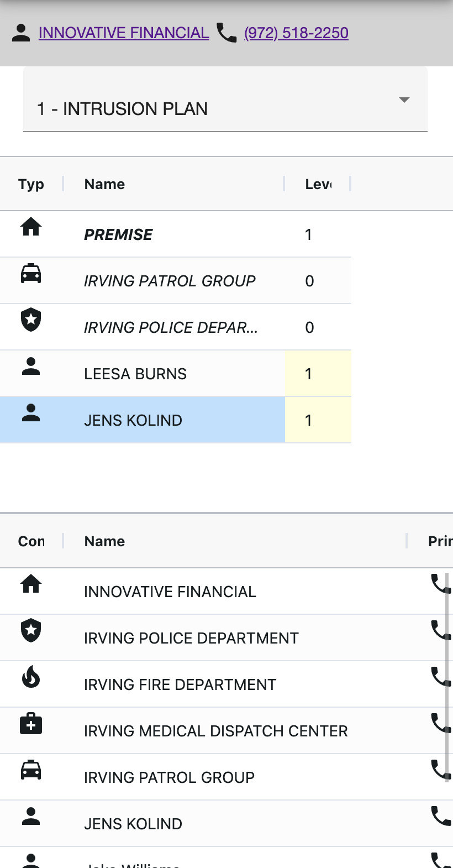
Task: Click level value 1 in PREMISE row
Action: click(x=309, y=234)
